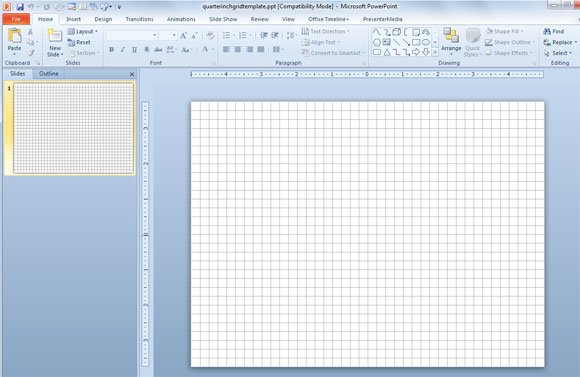Open the font name combo box

click(x=132, y=36)
